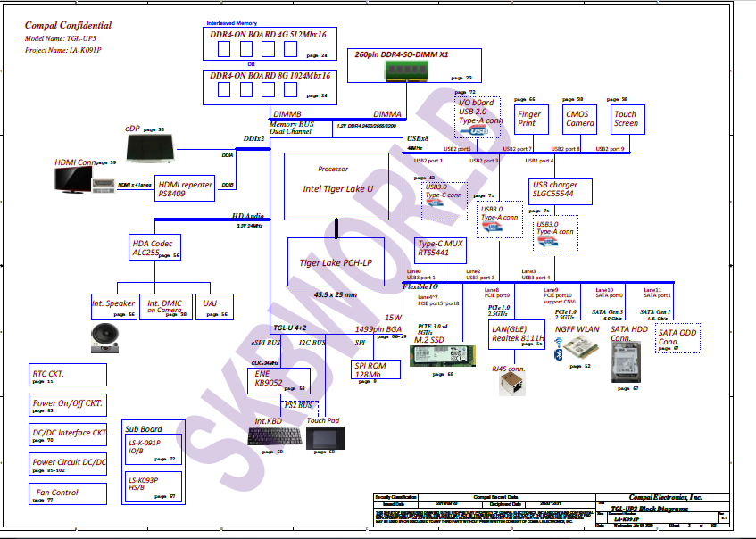
Task: Select the TGL-U 4+2 label
Action: point(290,328)
